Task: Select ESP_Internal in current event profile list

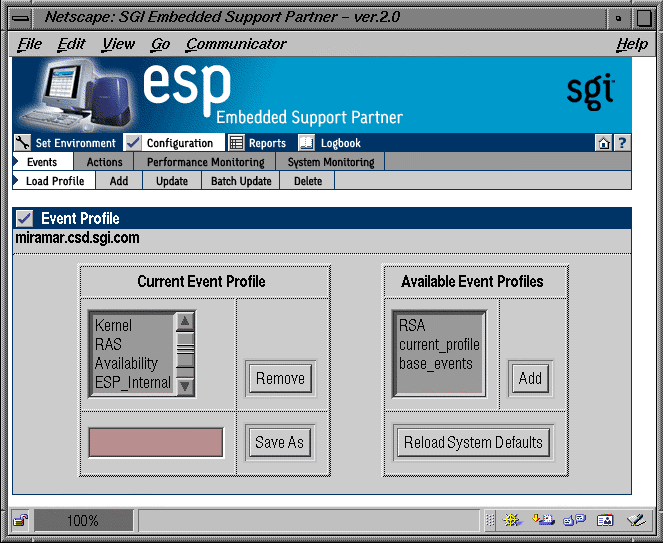Action: (132, 382)
